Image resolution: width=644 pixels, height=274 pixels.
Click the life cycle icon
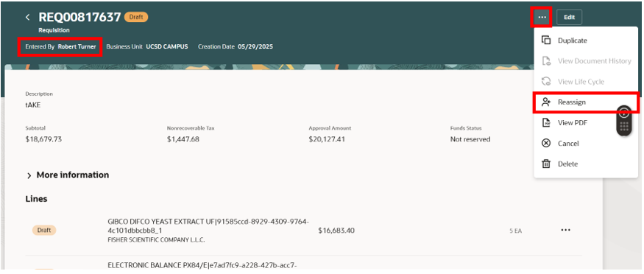[x=546, y=81]
